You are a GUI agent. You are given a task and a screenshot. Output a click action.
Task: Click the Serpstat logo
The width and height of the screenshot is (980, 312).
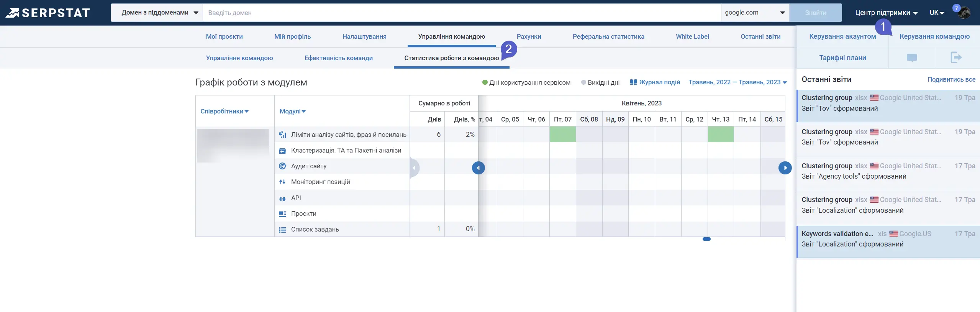tap(48, 13)
